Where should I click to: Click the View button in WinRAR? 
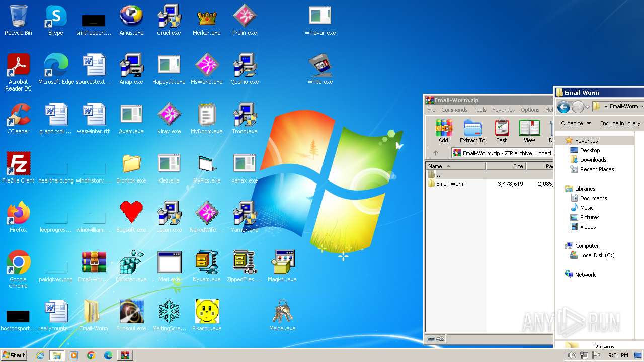click(529, 131)
